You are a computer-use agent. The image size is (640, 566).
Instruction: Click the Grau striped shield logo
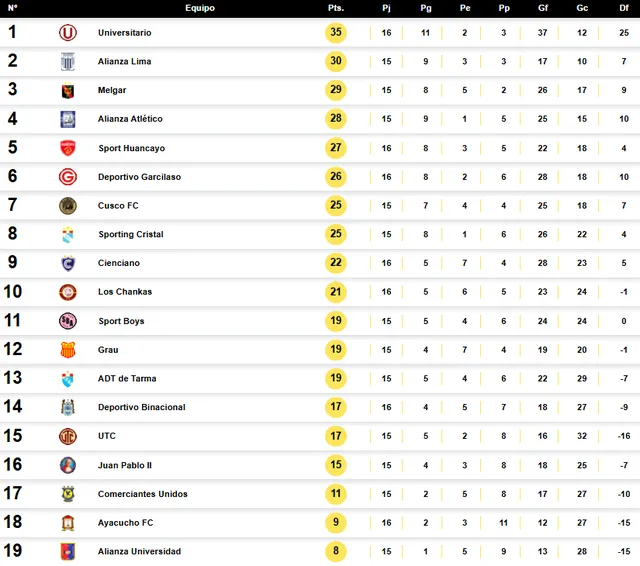point(68,350)
